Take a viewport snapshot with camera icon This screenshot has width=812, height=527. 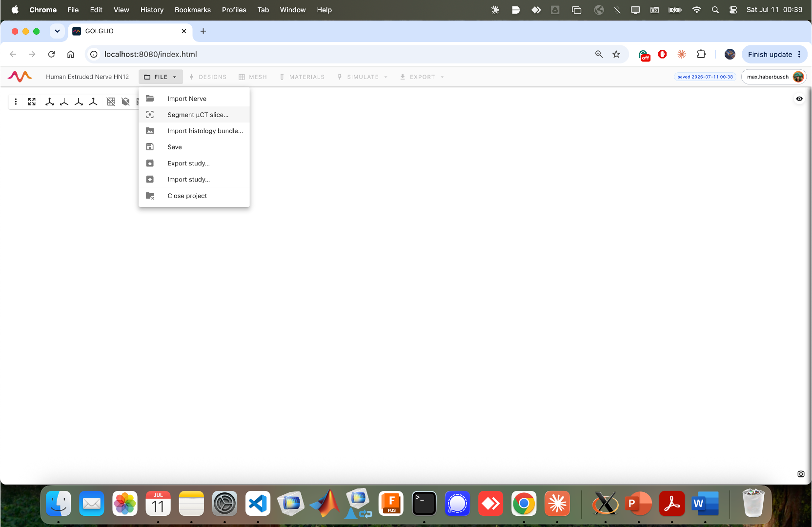pyautogui.click(x=801, y=474)
